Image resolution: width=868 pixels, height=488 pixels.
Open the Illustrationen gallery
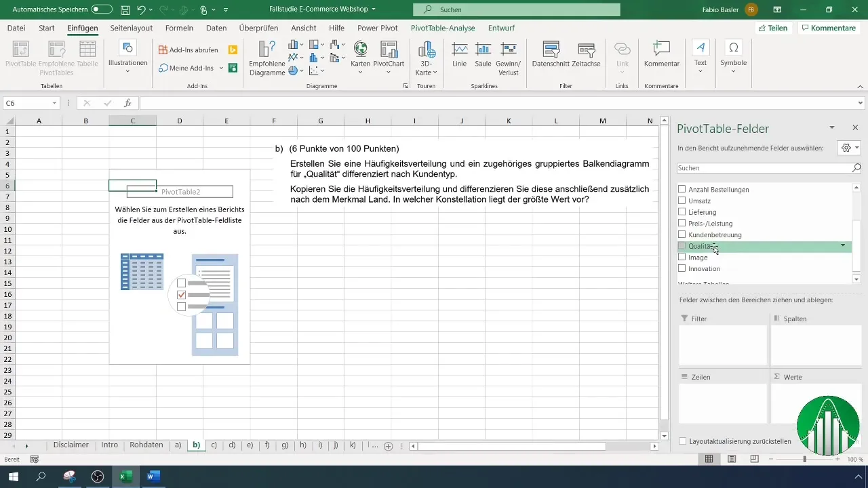pyautogui.click(x=127, y=58)
